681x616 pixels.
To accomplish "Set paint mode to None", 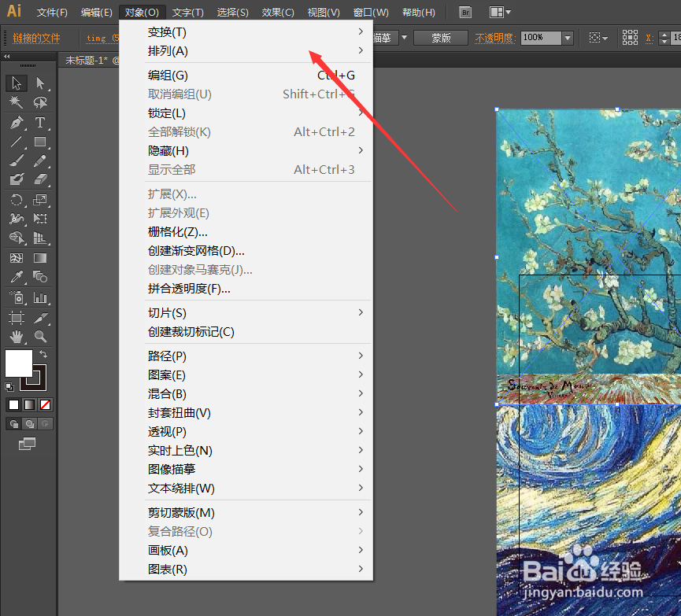I will click(45, 404).
